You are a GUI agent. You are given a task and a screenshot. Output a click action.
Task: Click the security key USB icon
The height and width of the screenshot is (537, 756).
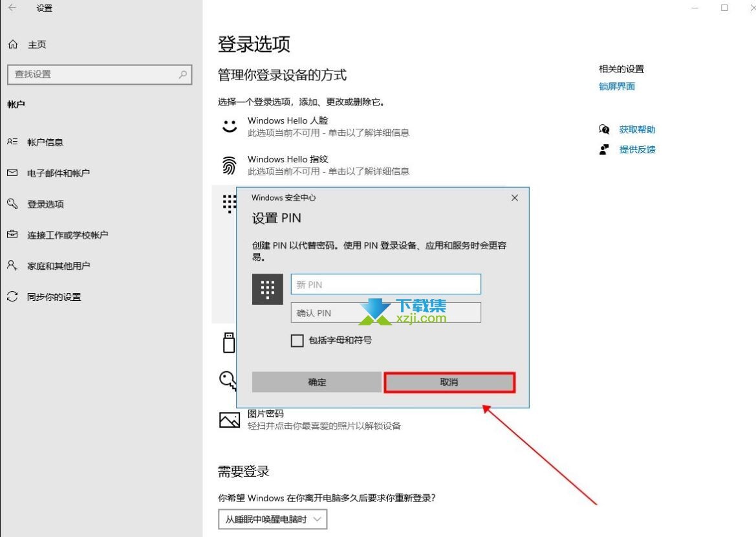229,343
